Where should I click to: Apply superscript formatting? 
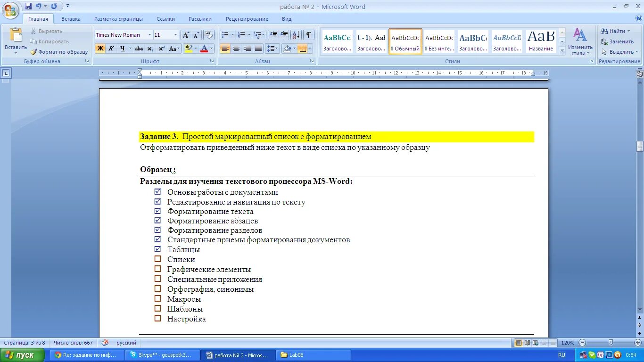click(x=161, y=49)
